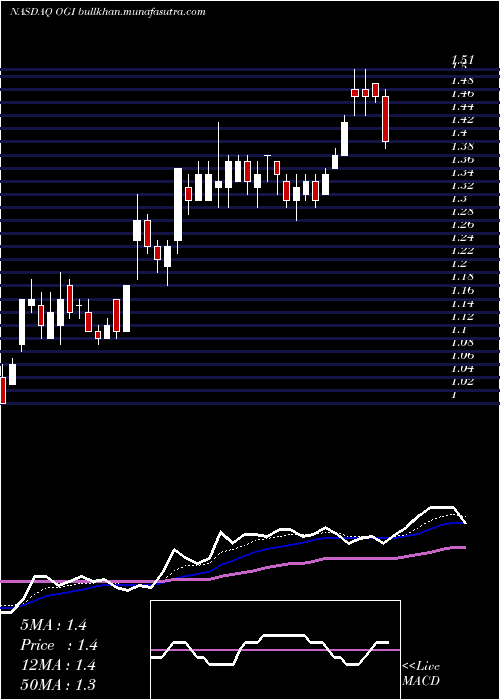Click the 1.08 price axis label
Viewport: 500px width, 700px height.
(x=462, y=343)
